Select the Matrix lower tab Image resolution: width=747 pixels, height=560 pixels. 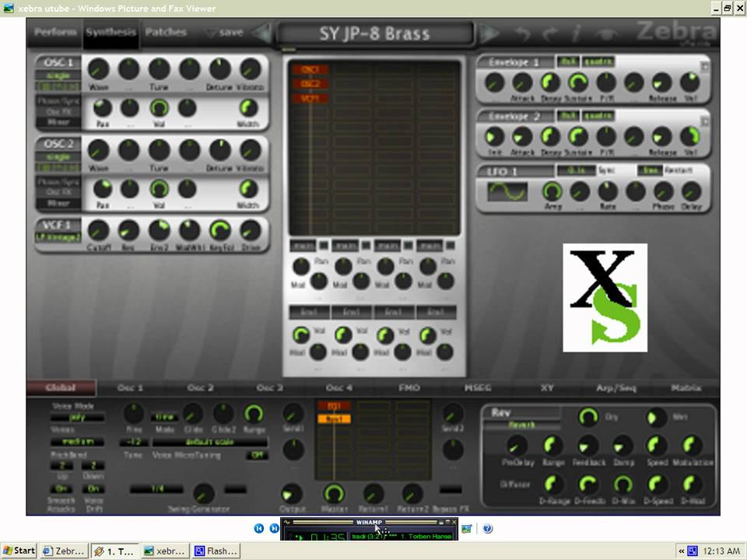click(x=686, y=387)
